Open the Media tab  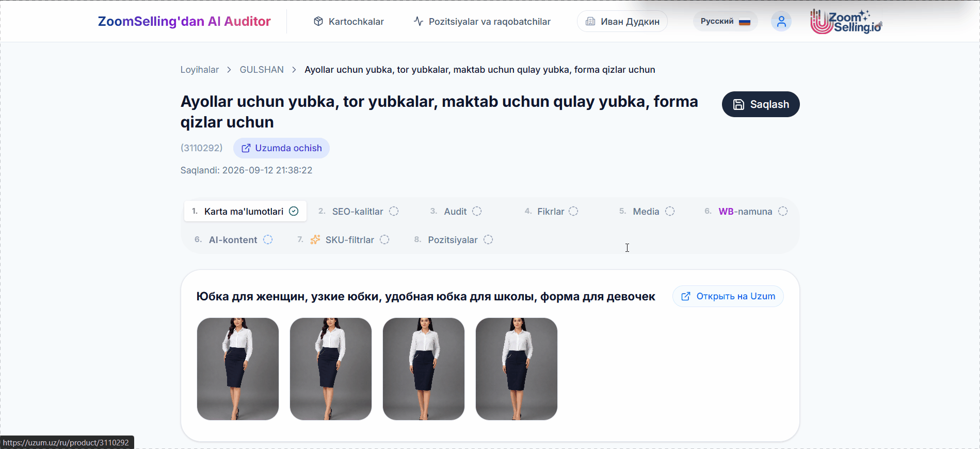point(647,211)
